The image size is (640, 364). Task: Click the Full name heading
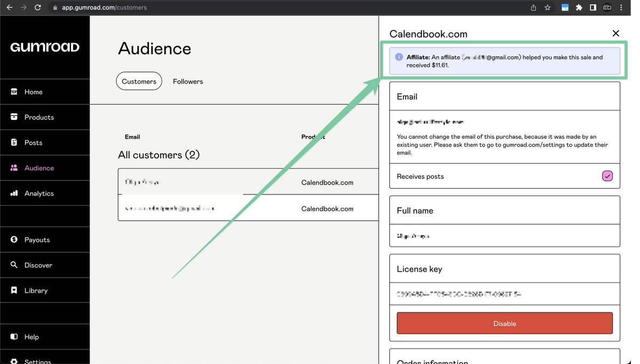[415, 211]
